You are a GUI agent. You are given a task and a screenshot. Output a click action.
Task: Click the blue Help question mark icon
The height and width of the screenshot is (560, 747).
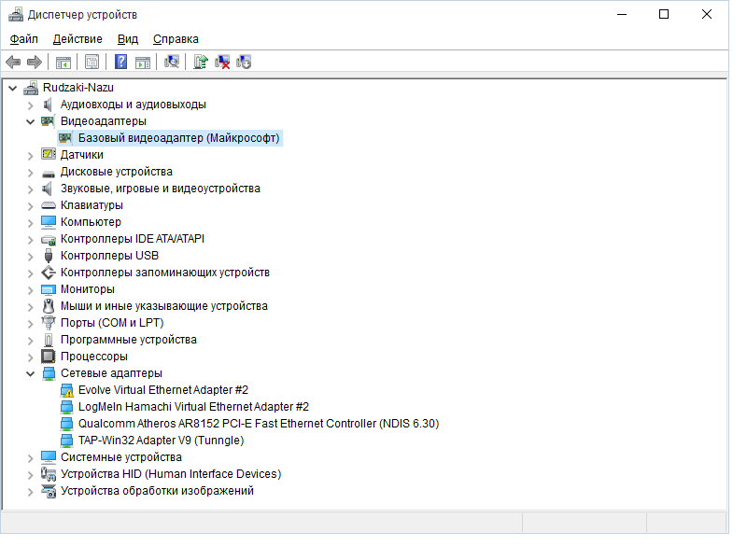click(x=121, y=62)
